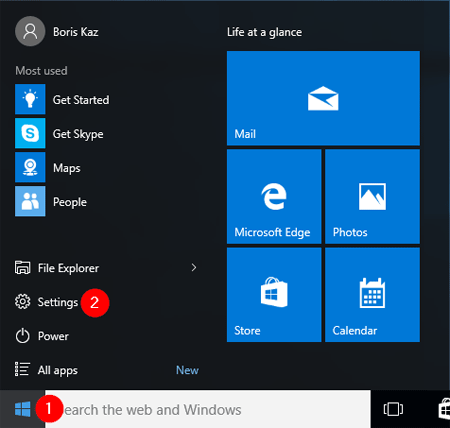Screen dimensions: 450x428
Task: Click the Life at a glance group heading
Action: click(x=264, y=32)
